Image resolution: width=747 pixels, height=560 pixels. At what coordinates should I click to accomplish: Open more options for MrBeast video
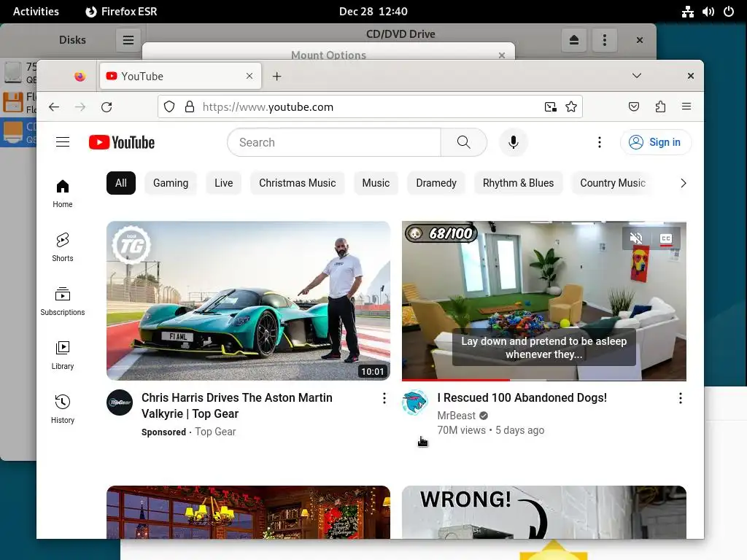pos(681,398)
